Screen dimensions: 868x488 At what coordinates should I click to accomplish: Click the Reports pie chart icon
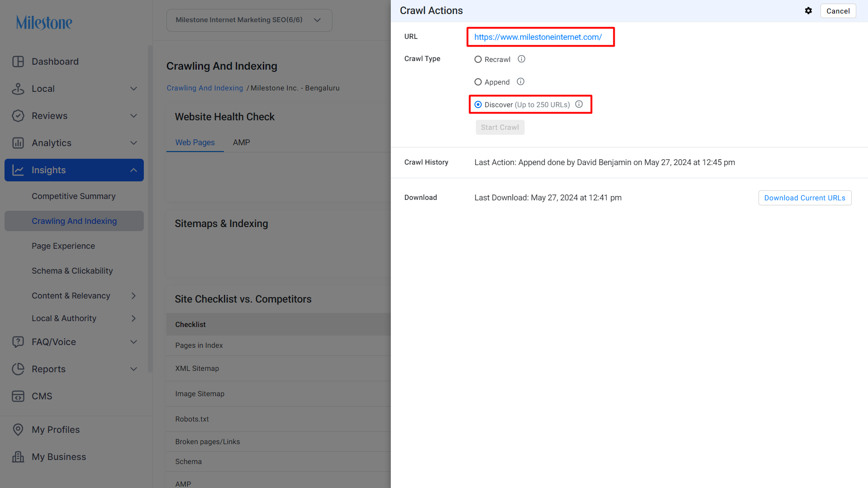18,369
